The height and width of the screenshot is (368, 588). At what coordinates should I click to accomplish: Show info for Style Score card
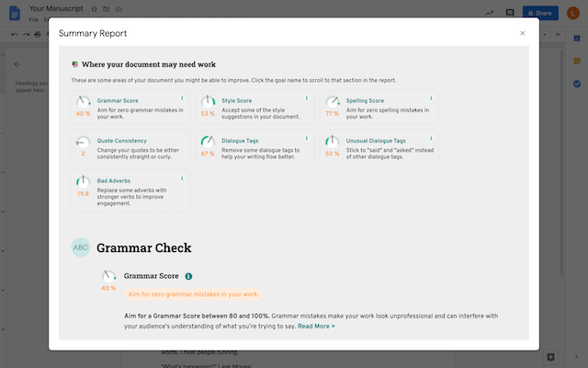point(306,98)
